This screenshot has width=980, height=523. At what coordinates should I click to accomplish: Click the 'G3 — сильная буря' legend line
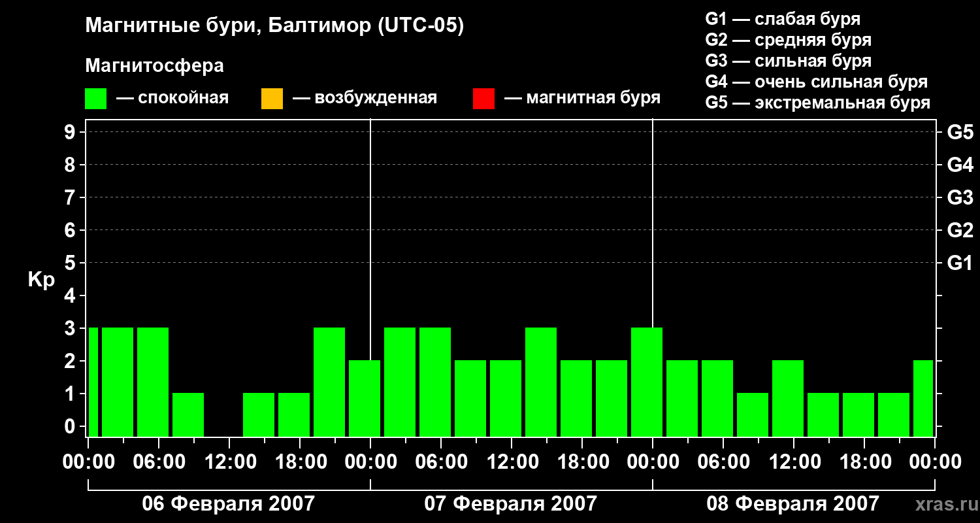[788, 61]
